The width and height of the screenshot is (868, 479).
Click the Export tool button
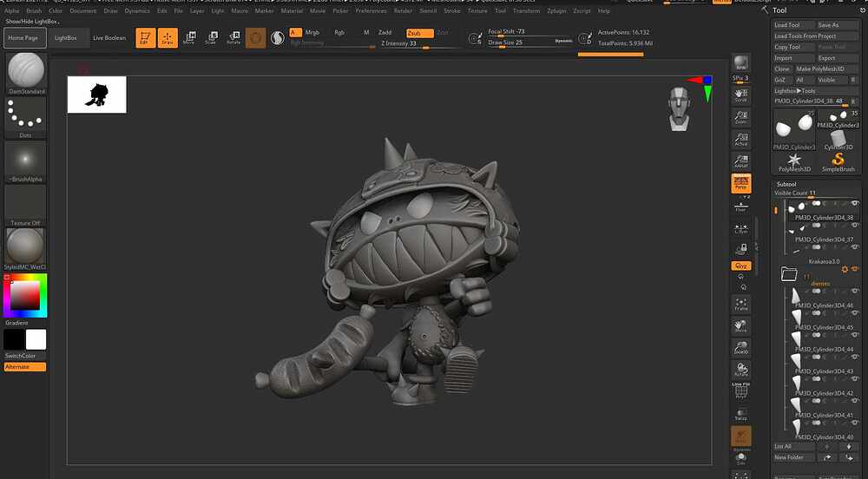tap(838, 58)
